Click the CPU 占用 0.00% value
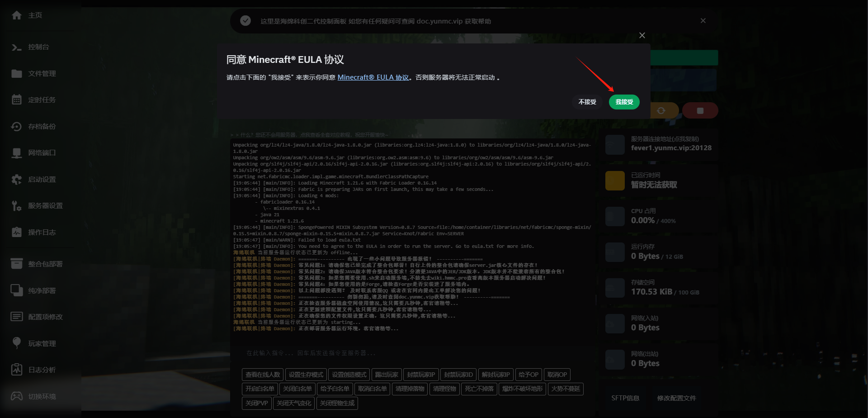The height and width of the screenshot is (418, 868). (643, 220)
